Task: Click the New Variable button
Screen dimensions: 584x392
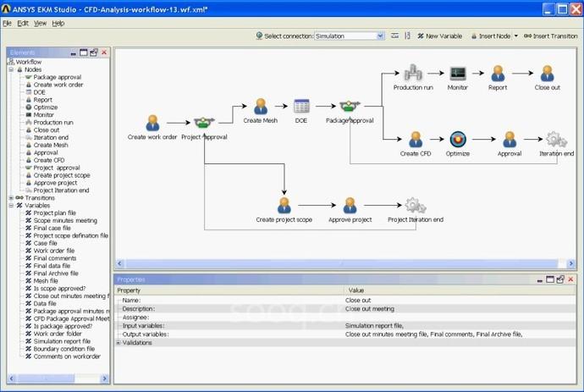Action: [x=439, y=36]
